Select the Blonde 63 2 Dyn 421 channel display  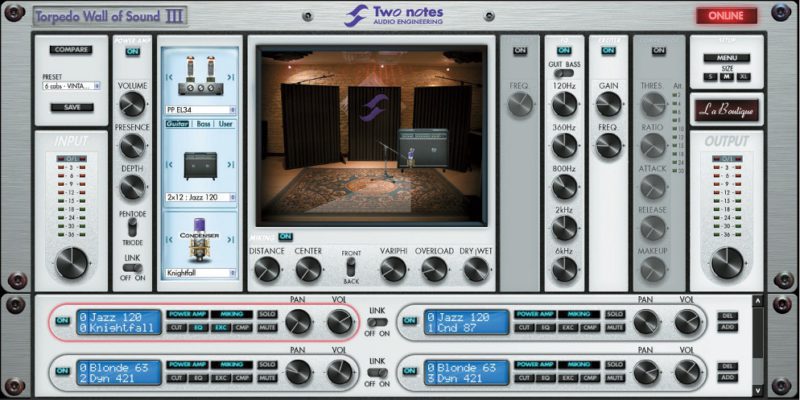point(119,373)
